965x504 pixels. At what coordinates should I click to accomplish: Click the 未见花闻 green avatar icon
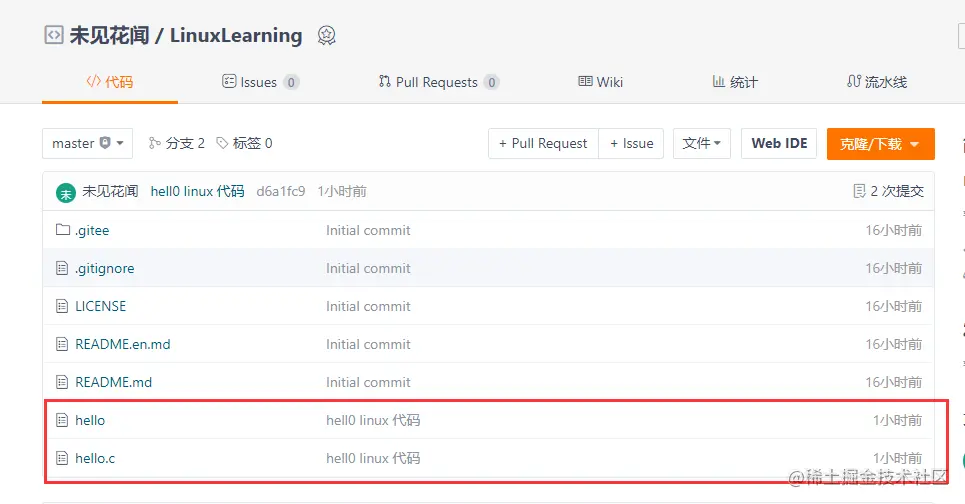click(66, 193)
